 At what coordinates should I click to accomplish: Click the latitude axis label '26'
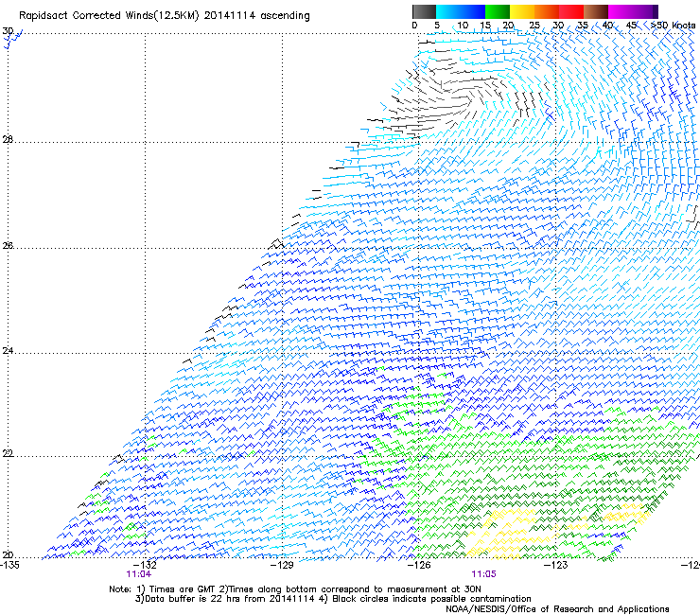click(x=8, y=245)
